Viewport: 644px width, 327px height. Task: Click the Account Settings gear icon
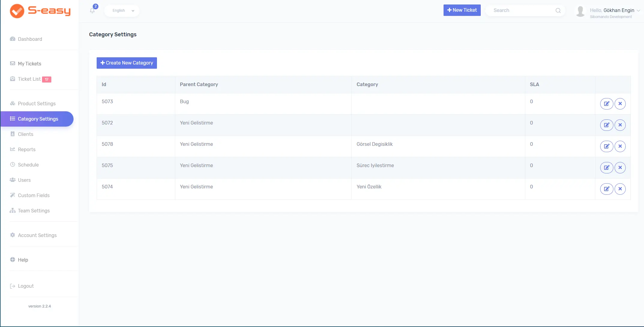tap(13, 235)
